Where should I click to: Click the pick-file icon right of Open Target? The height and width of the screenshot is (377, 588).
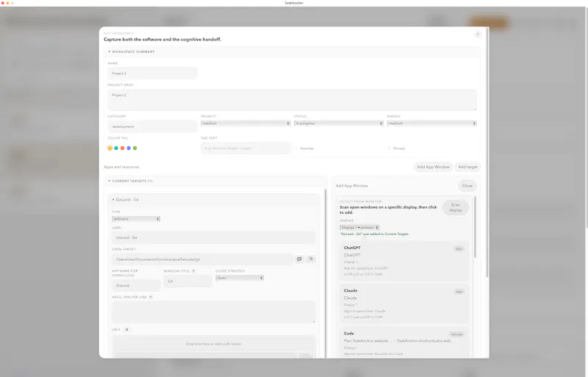pyautogui.click(x=311, y=259)
